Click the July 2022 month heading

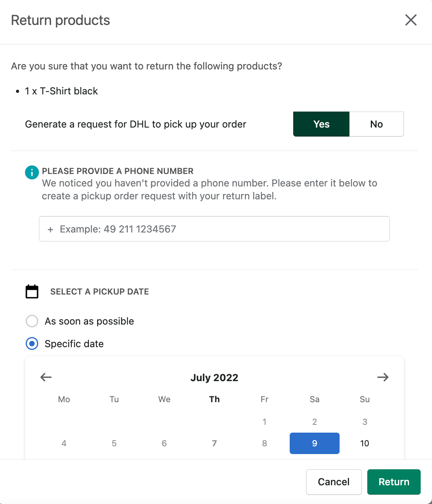click(x=214, y=378)
